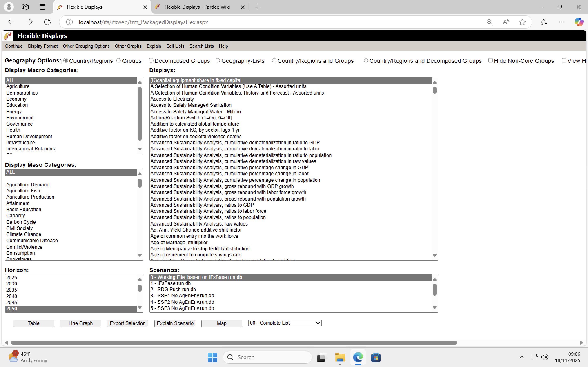
Task: Open browser settings three-dots menu
Action: pyautogui.click(x=562, y=22)
